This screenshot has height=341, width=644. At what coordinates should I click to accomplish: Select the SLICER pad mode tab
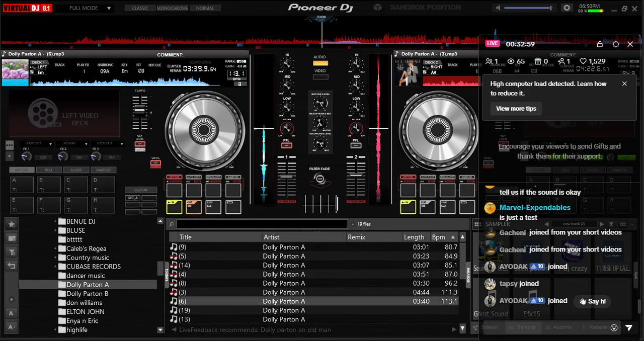click(75, 170)
